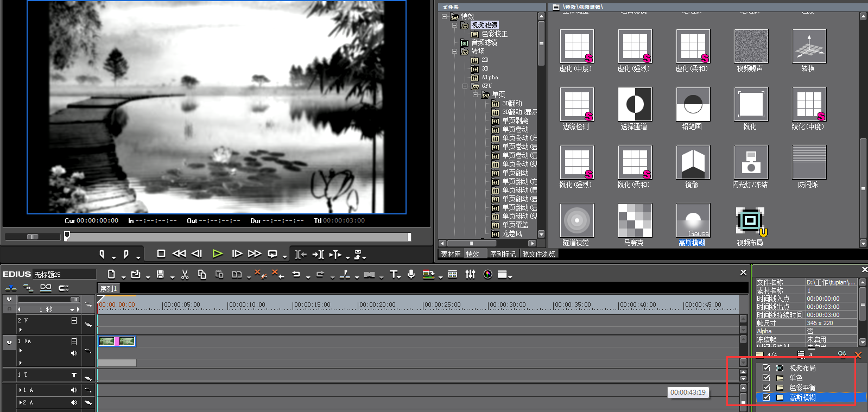The image size is (868, 412).
Task: Select the 隧道视觉 tunnel vision effect icon
Action: point(576,220)
